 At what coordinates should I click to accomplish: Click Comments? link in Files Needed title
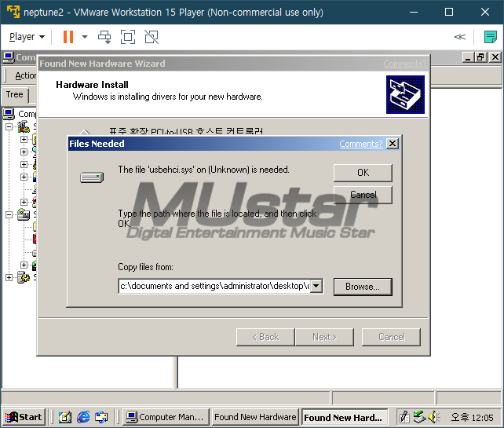tap(360, 144)
